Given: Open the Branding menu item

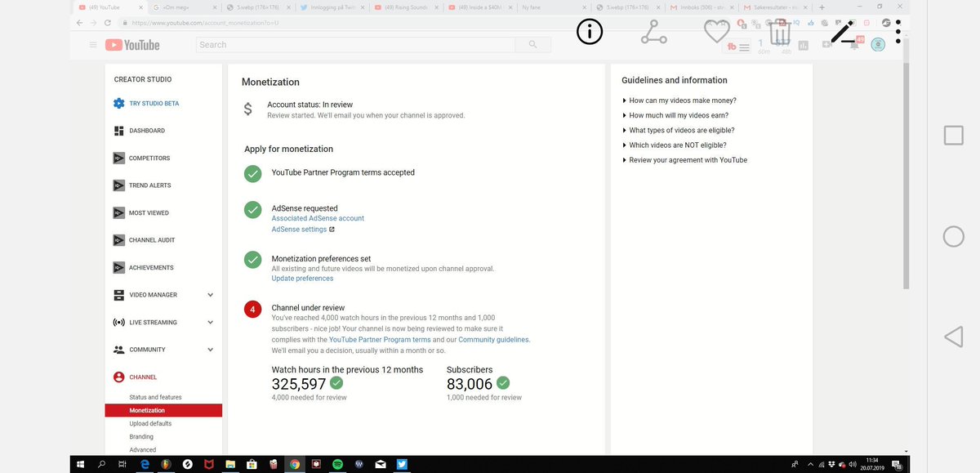Looking at the screenshot, I should click(141, 437).
